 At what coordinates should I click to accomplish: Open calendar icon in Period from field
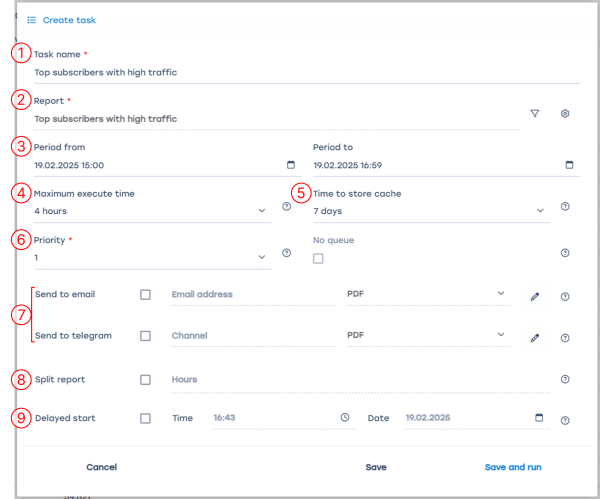point(291,165)
